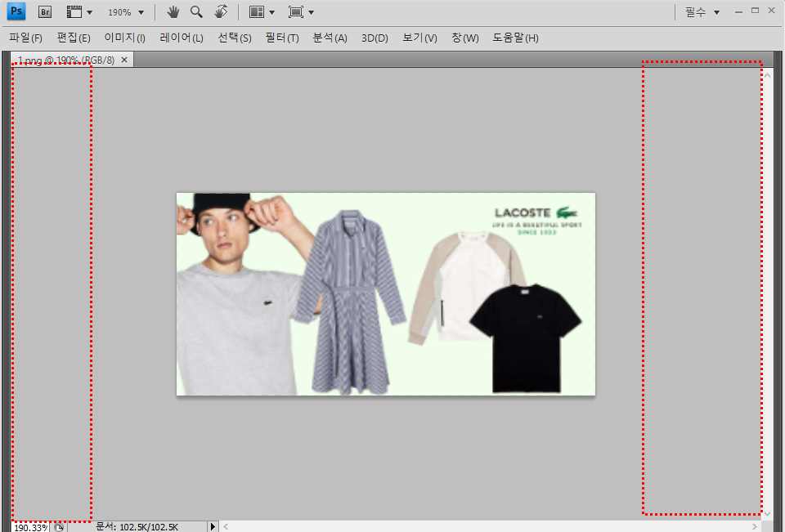
Task: Expand the view extras dropdown arrow
Action: 90,12
